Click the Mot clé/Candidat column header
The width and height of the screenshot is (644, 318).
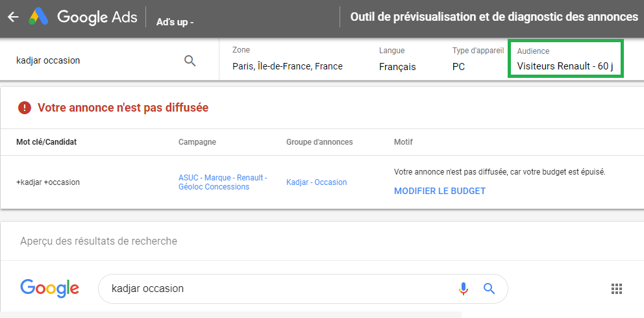46,142
